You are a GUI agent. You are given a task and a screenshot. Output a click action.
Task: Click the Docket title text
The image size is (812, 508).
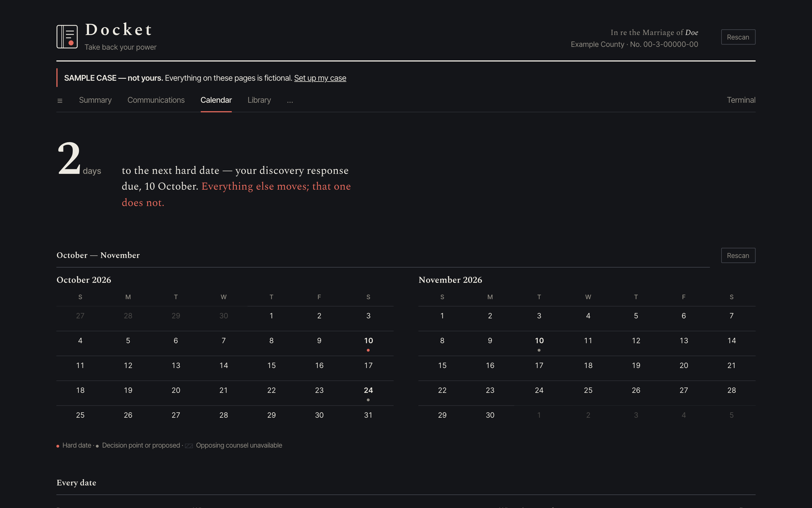click(x=119, y=30)
